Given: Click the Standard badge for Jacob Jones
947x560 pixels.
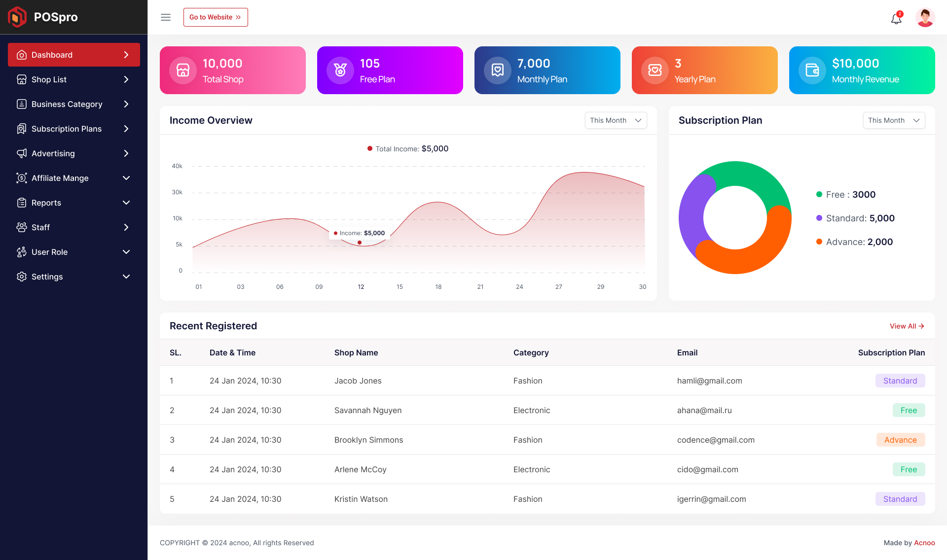Looking at the screenshot, I should pyautogui.click(x=900, y=381).
